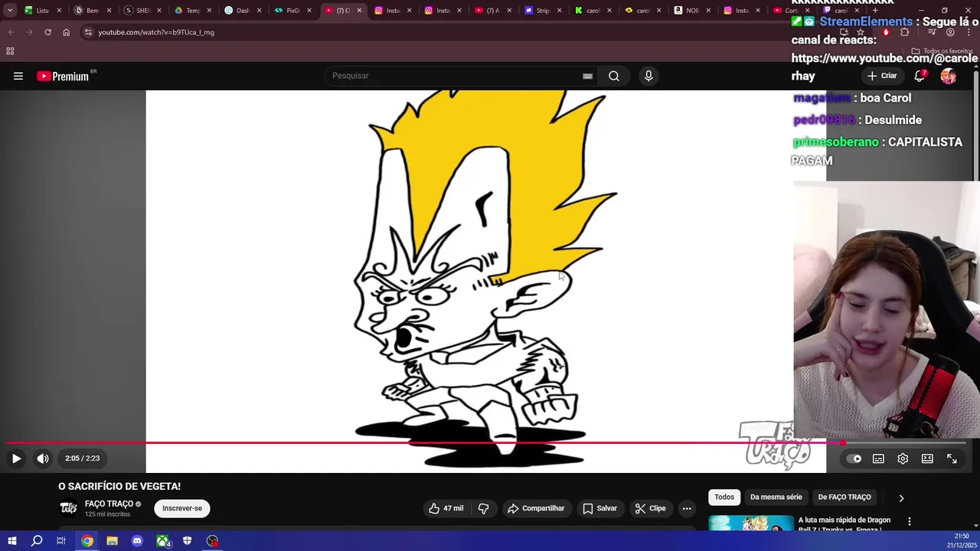Viewport: 980px width, 551px height.
Task: Open Xbox app from taskbar
Action: (162, 541)
